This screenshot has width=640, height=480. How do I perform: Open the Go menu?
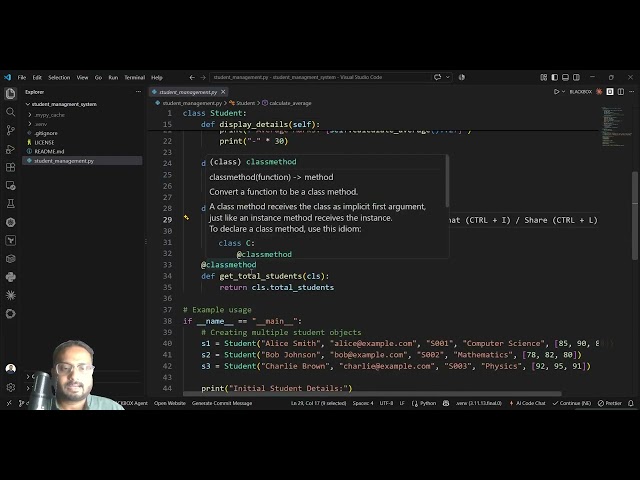(x=98, y=77)
